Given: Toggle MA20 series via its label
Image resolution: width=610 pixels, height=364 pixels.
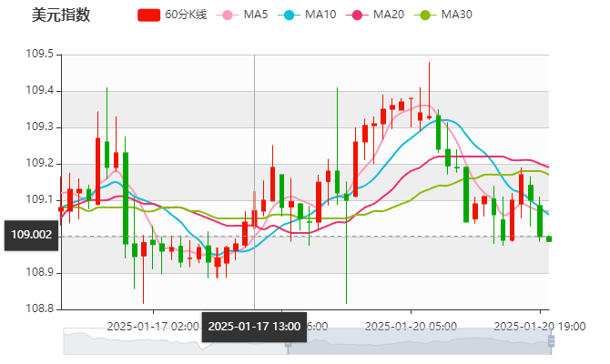Looking at the screenshot, I should point(388,15).
